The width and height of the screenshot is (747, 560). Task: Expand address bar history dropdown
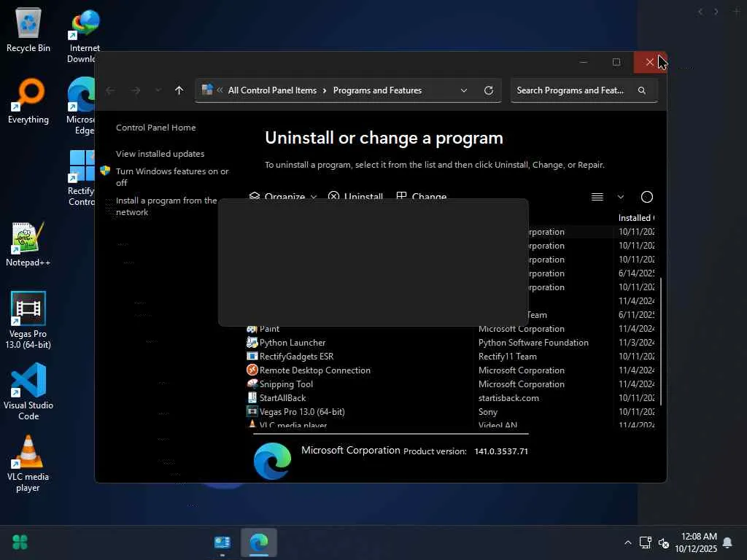[x=463, y=90]
